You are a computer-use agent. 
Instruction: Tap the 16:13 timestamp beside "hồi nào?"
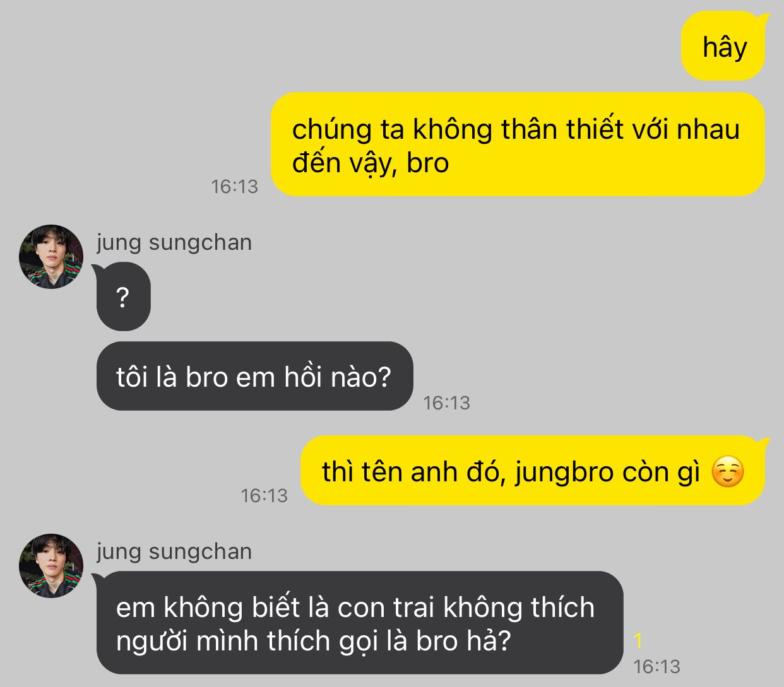pyautogui.click(x=446, y=402)
